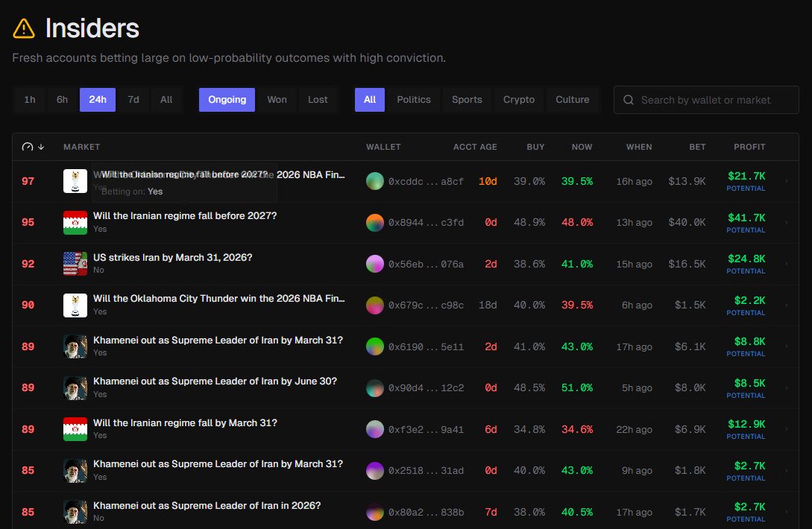
Task: Click Khamenei thumbnail for June 30 market
Action: pyautogui.click(x=75, y=387)
